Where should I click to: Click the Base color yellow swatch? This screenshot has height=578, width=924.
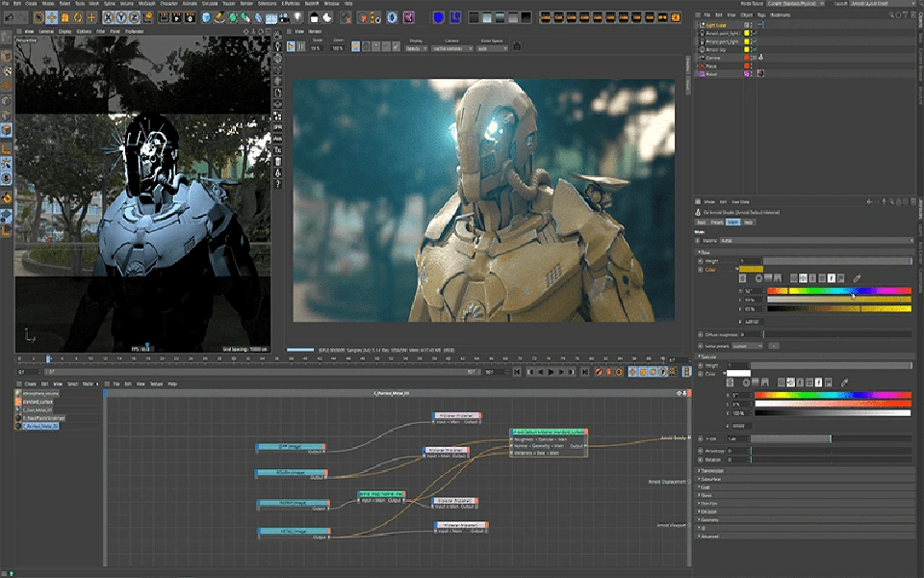tap(751, 269)
